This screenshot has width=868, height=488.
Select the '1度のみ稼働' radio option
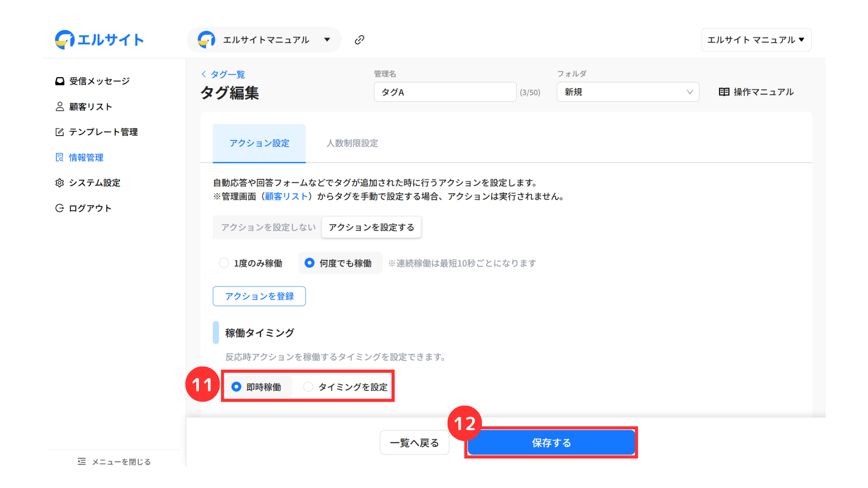point(224,263)
